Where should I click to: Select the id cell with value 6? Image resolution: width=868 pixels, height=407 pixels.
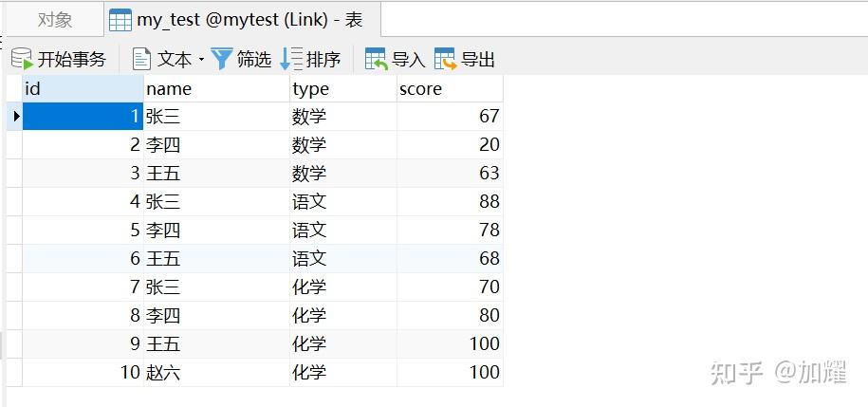pos(83,259)
